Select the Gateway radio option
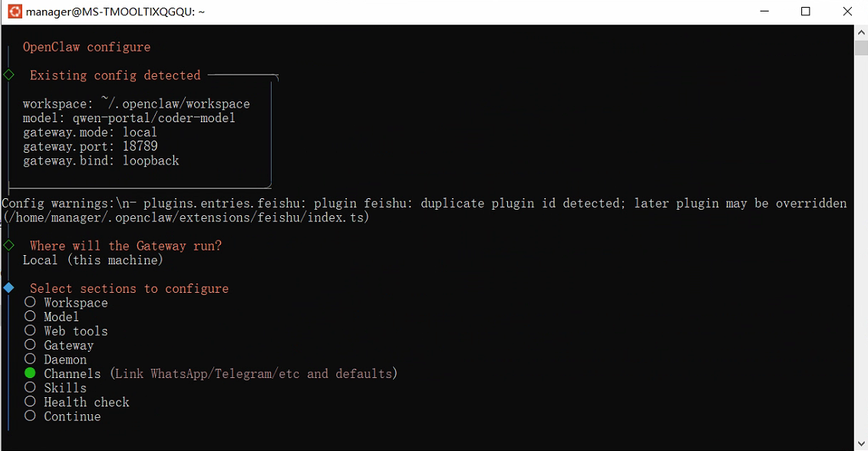The height and width of the screenshot is (451, 868). 30,345
